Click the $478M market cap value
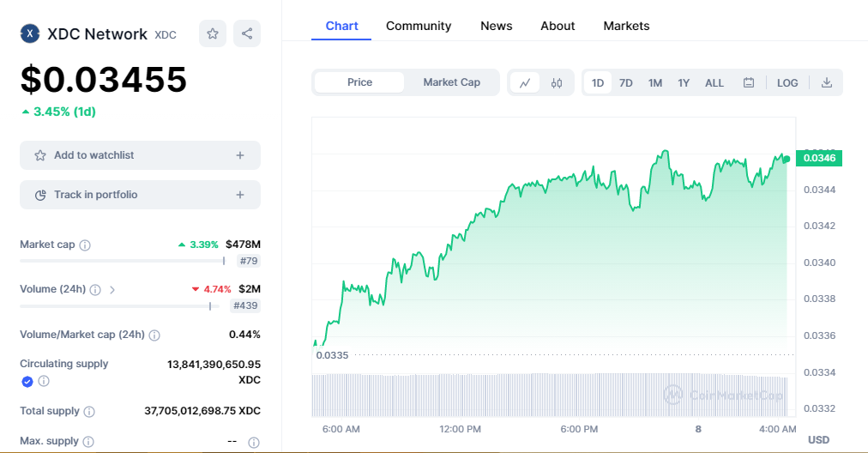The width and height of the screenshot is (868, 453). click(x=243, y=245)
